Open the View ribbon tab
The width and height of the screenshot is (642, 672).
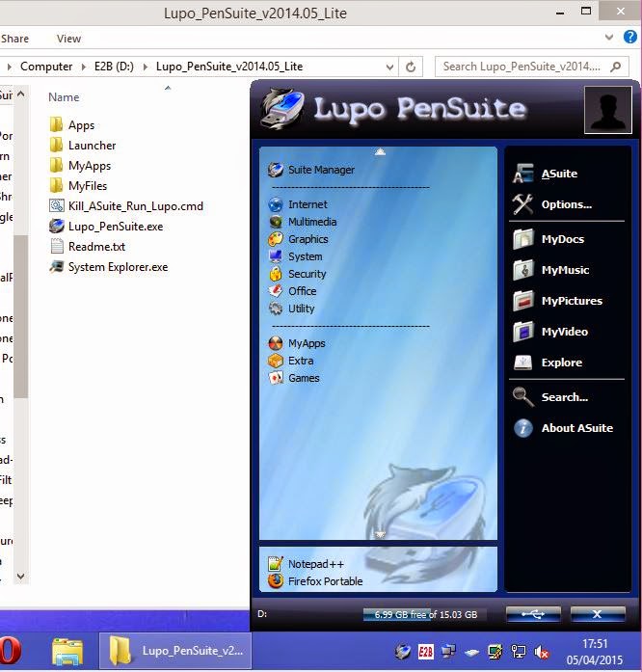point(68,39)
